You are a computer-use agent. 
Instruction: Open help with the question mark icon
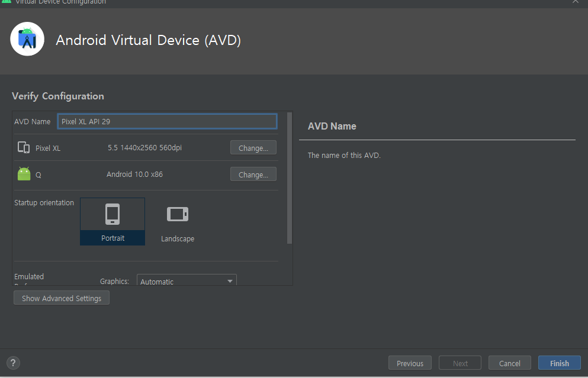pyautogui.click(x=13, y=363)
